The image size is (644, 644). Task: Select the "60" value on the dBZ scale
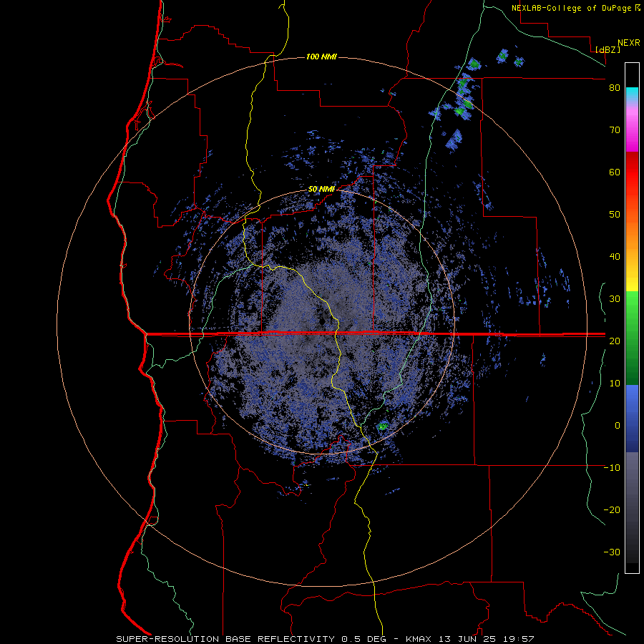tap(615, 172)
